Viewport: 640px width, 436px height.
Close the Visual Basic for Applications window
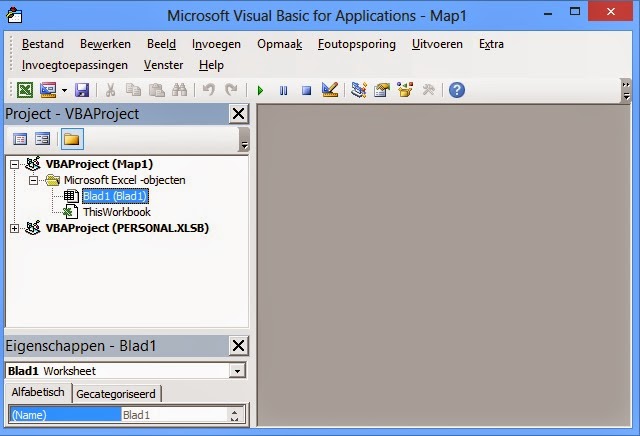(x=611, y=11)
